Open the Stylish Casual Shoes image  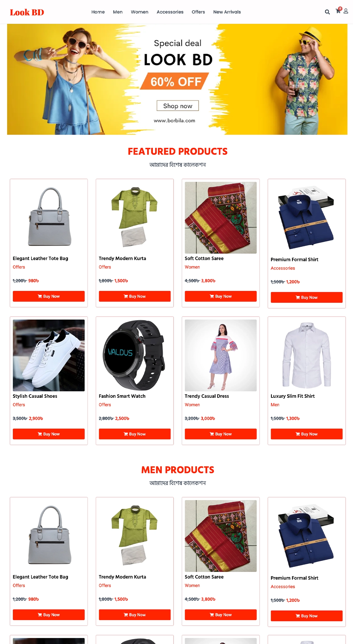click(49, 355)
